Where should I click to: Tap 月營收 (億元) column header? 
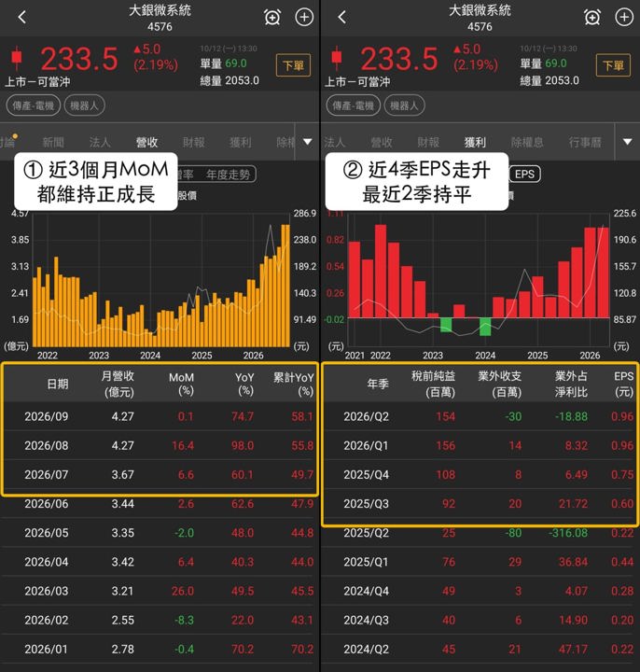[118, 384]
